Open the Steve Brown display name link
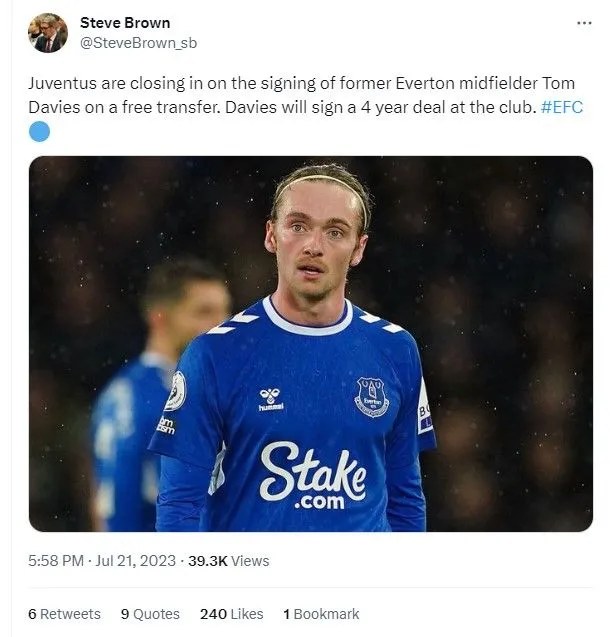This screenshot has height=637, width=610. click(125, 22)
